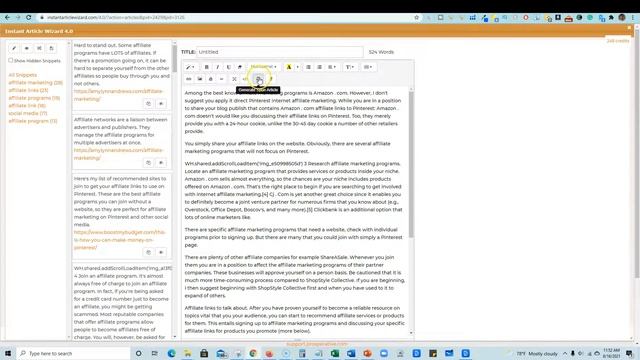Filter snippets by affiliate program (13)
The width and height of the screenshot is (640, 360).
click(x=33, y=121)
